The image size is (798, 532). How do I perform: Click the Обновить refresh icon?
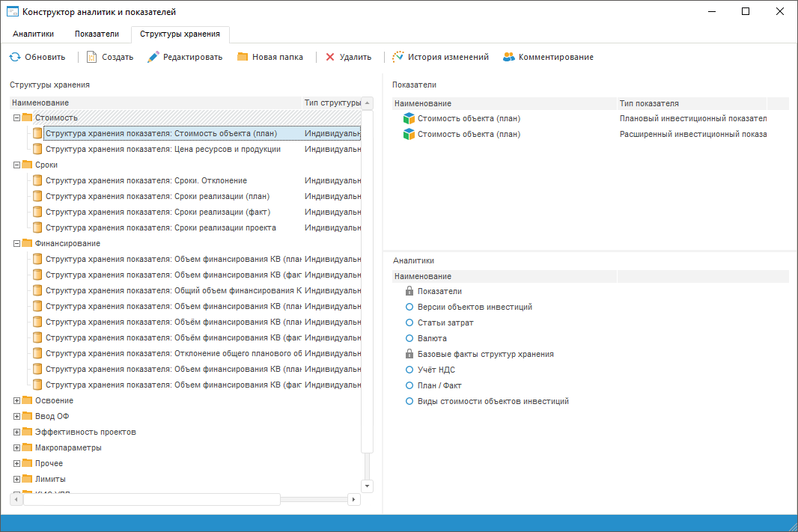click(15, 57)
